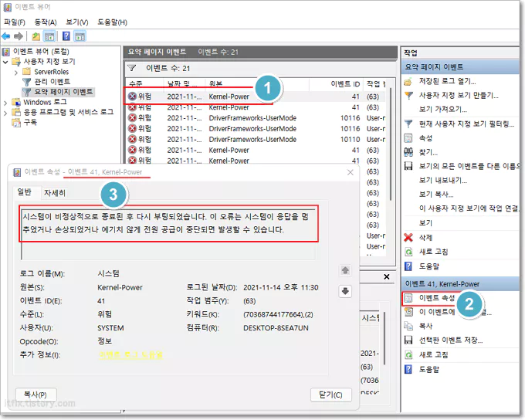Open the 보기(V) menu
The width and height of the screenshot is (525, 420).
point(77,22)
